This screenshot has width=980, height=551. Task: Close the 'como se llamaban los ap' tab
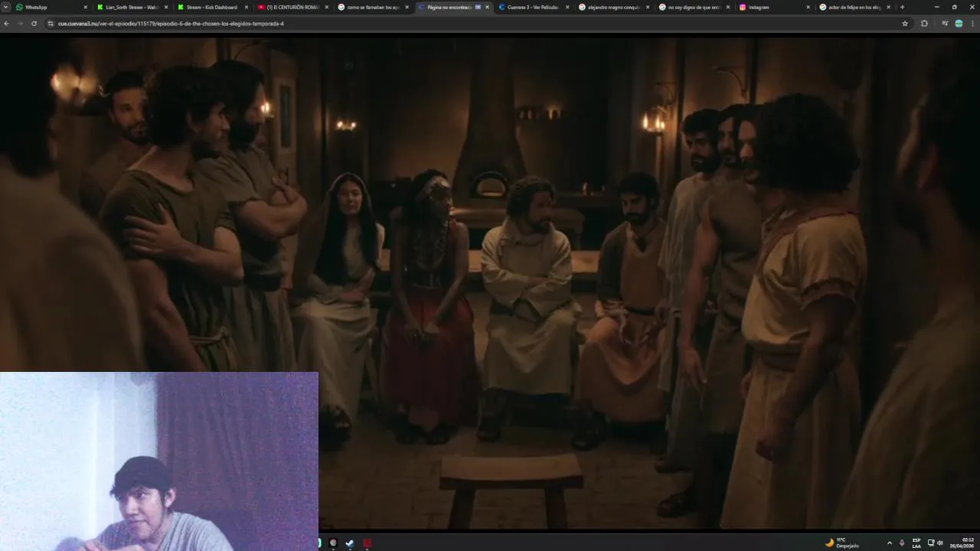(x=407, y=7)
